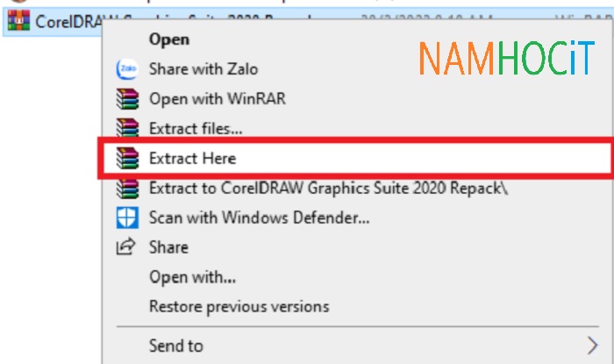Expand the Send to submenu arrow
Image resolution: width=614 pixels, height=364 pixels.
[592, 346]
